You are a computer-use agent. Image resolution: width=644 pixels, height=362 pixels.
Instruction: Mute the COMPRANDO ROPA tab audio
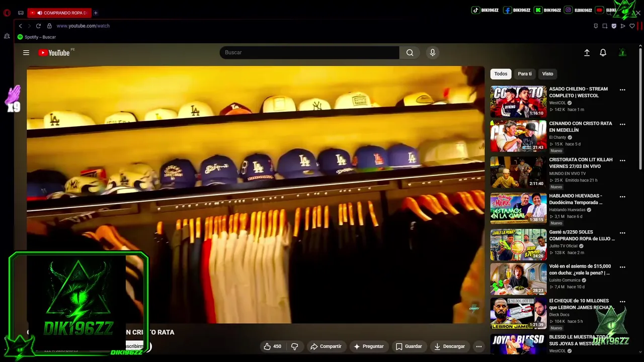pyautogui.click(x=39, y=13)
